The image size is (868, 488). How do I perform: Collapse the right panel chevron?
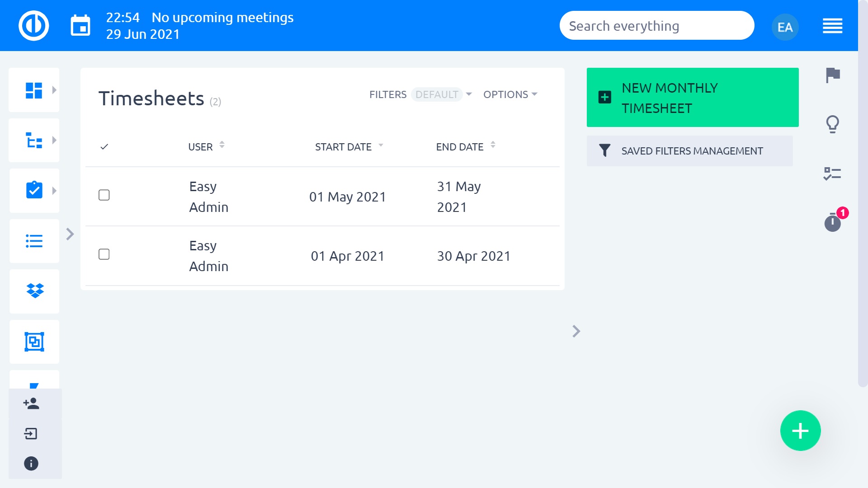coord(576,331)
